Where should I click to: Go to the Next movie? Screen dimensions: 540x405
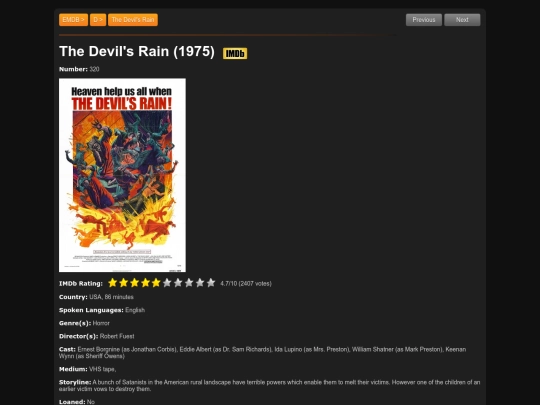click(462, 20)
